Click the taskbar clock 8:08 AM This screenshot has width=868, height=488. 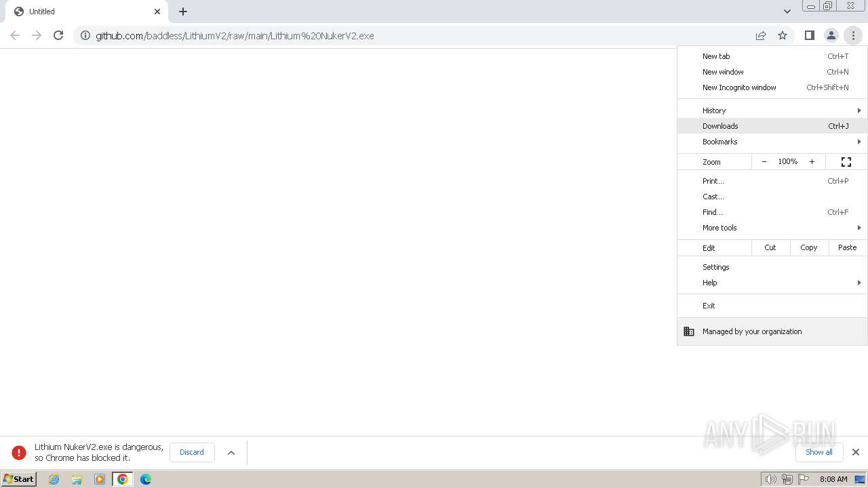[833, 479]
